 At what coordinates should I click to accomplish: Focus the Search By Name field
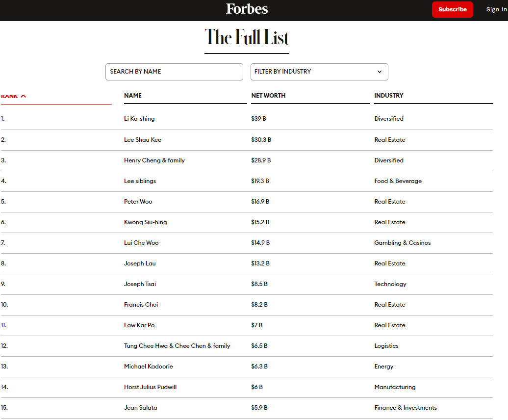tap(174, 72)
